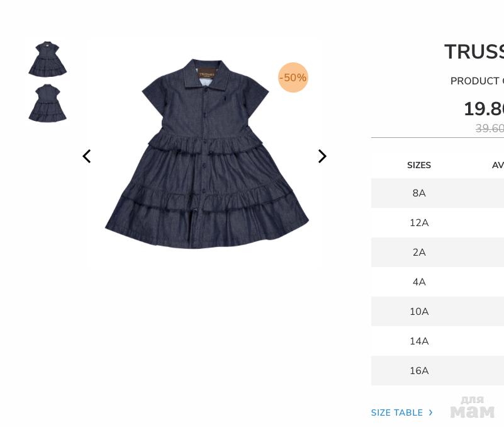Click the для мам watermark logo
This screenshot has height=427, width=504.
[472, 407]
